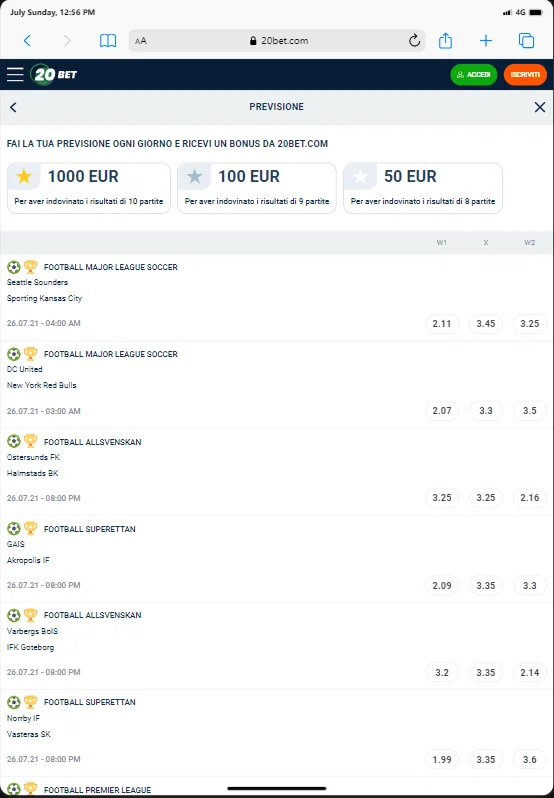Pick W2 odds 3.6 for Vasteras SK
The height and width of the screenshot is (798, 554).
(530, 759)
